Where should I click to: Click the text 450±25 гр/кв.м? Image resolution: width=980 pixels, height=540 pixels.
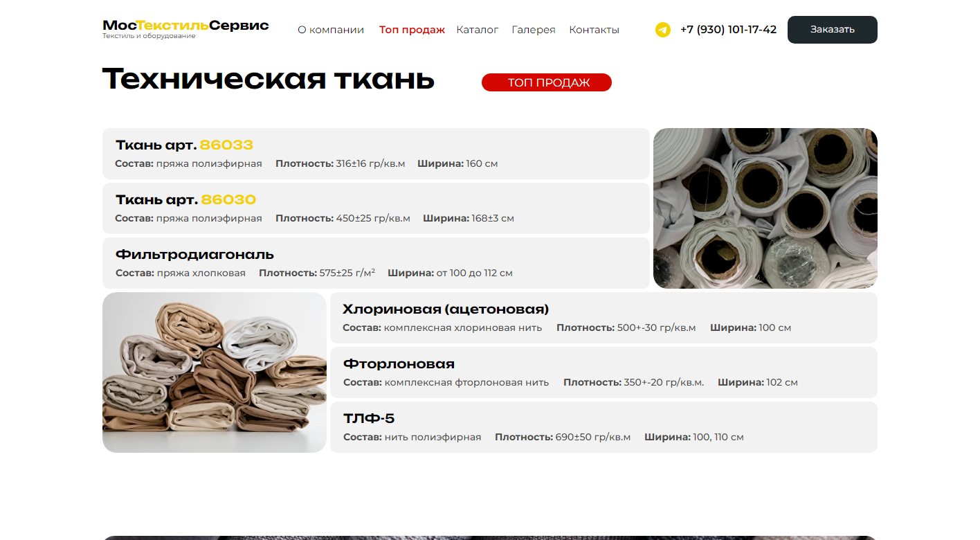(x=373, y=219)
